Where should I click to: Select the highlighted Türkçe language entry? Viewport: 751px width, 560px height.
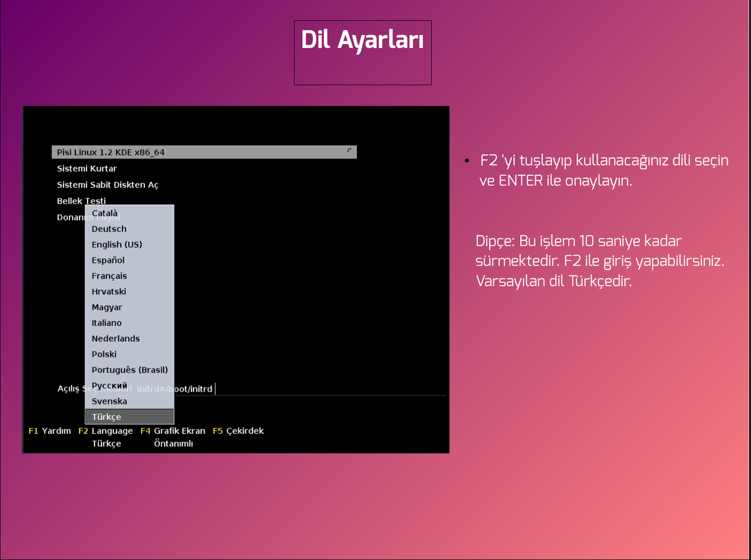click(x=129, y=417)
